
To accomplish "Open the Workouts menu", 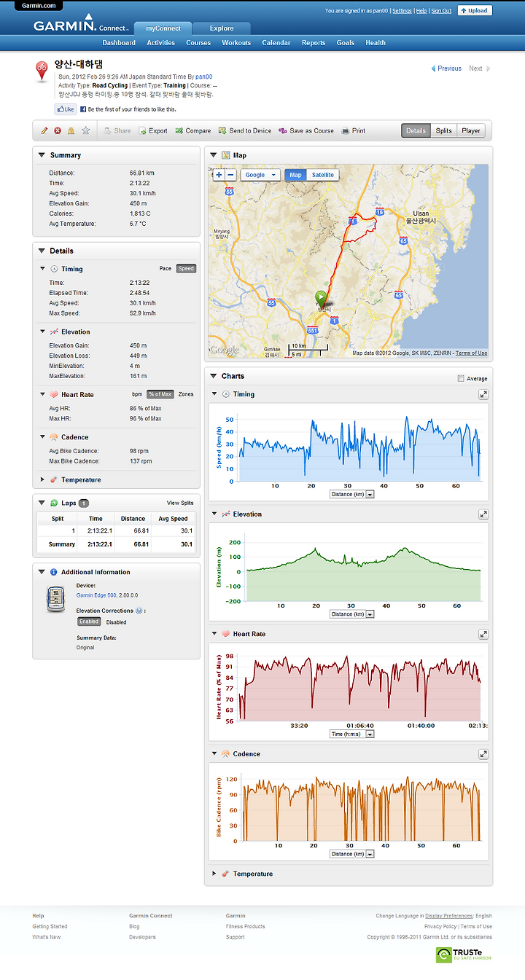I will pyautogui.click(x=236, y=43).
